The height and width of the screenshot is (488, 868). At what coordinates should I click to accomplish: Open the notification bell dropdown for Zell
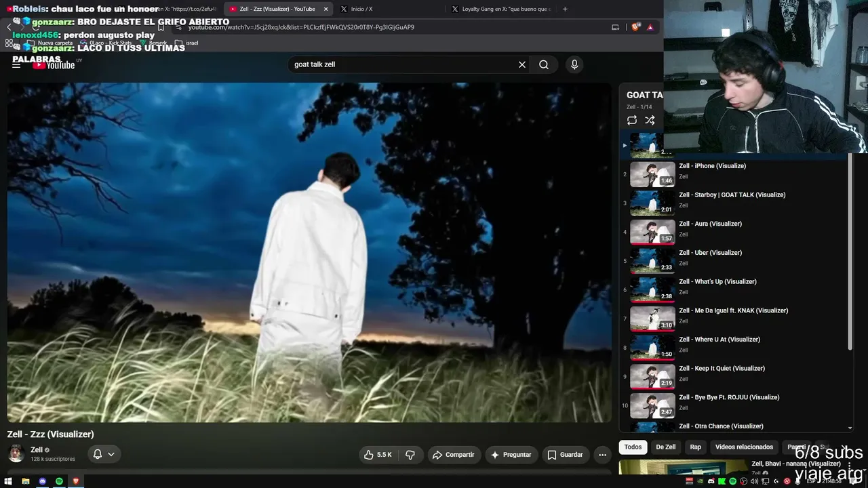[104, 454]
